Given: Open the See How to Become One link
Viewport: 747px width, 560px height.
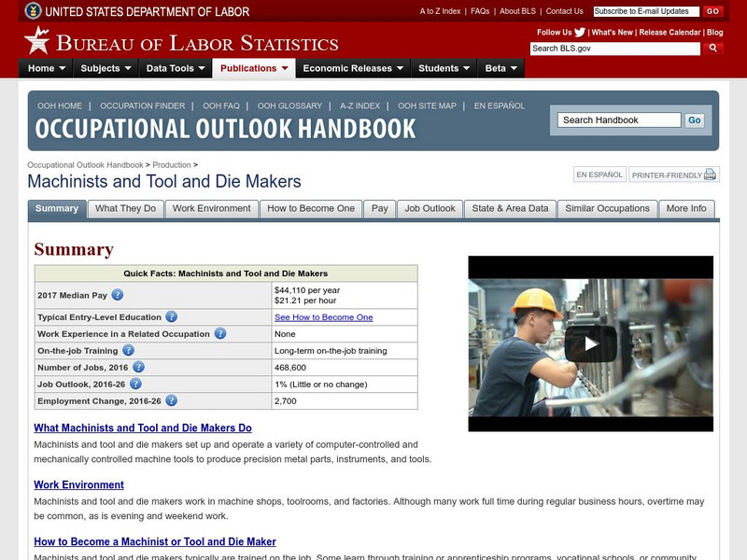Looking at the screenshot, I should 323,317.
